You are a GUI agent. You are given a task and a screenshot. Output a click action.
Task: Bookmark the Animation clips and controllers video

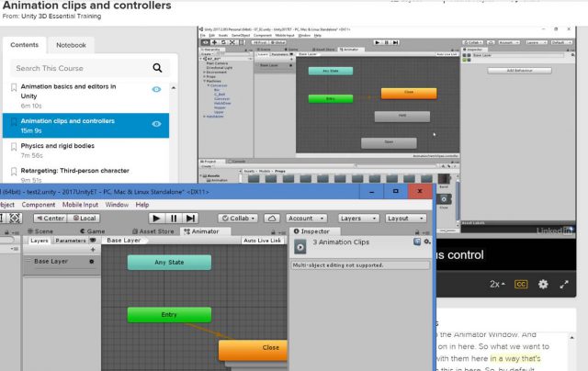point(14,122)
